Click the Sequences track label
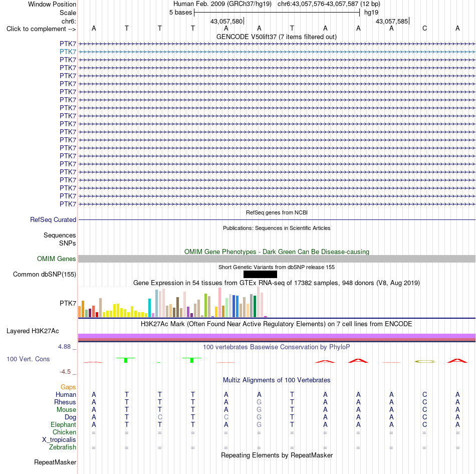476x474 pixels. coord(60,235)
